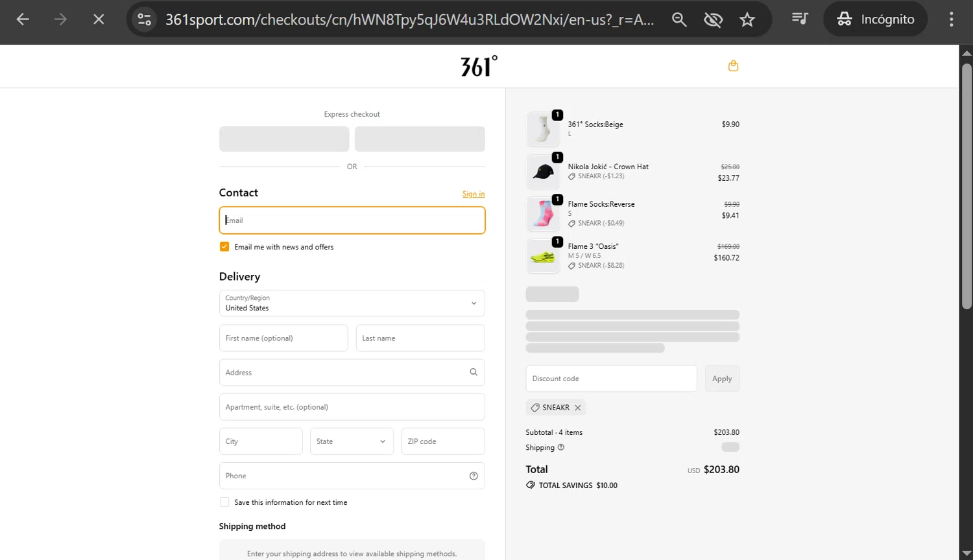Screen dimensions: 973x560
Task: Click the "Nikola Jokić - Crown Hat" product name
Action: point(608,167)
